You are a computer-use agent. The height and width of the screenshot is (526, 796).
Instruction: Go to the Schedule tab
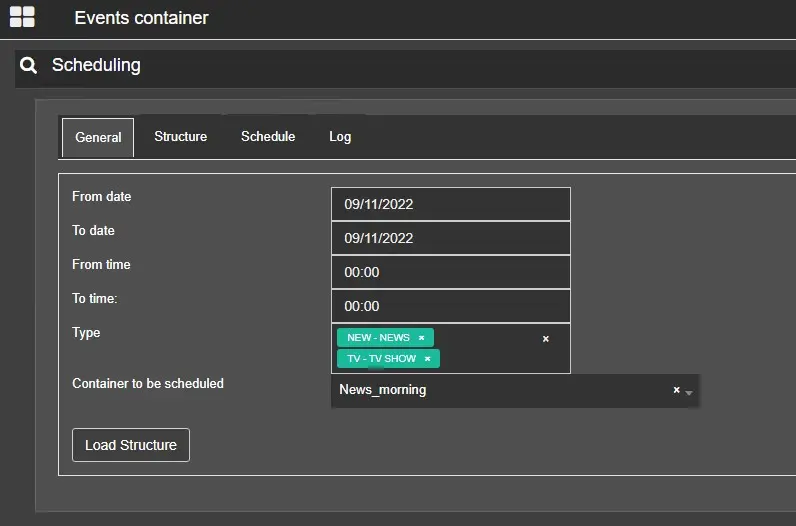(x=268, y=137)
